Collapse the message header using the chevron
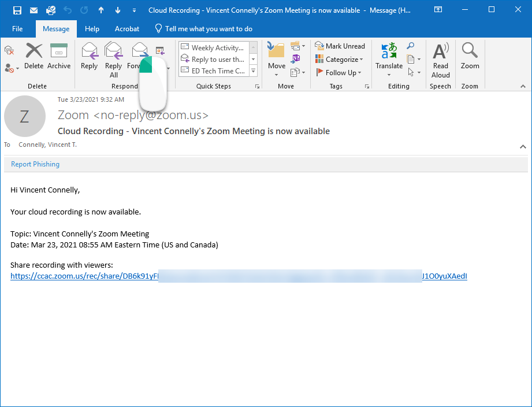 523,146
